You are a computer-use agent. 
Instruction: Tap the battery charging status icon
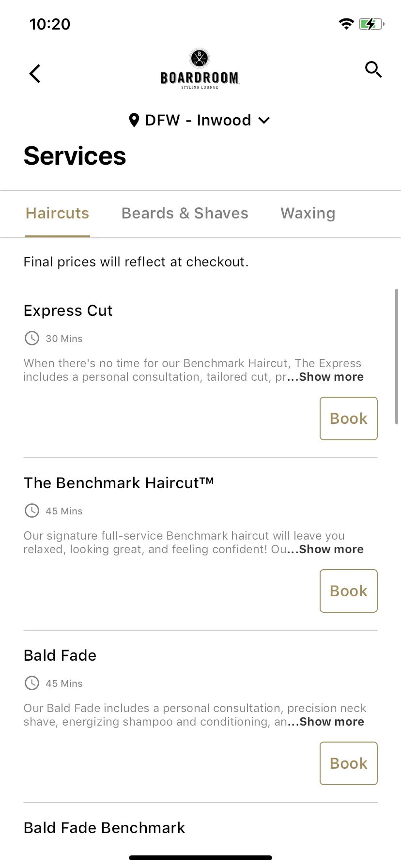(371, 24)
